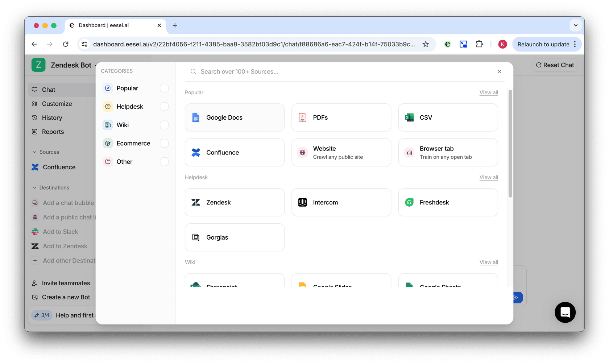
Task: Select the PDFs file icon
Action: pos(302,117)
